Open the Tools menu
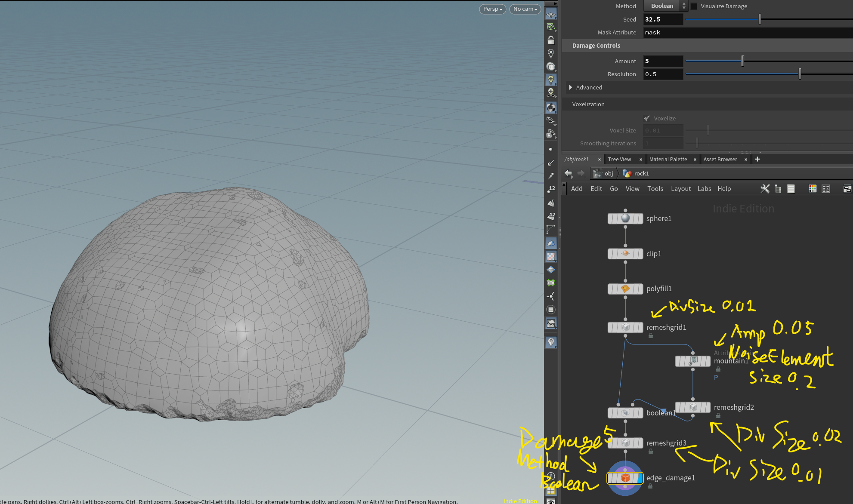Viewport: 853px width, 504px height. coord(655,189)
